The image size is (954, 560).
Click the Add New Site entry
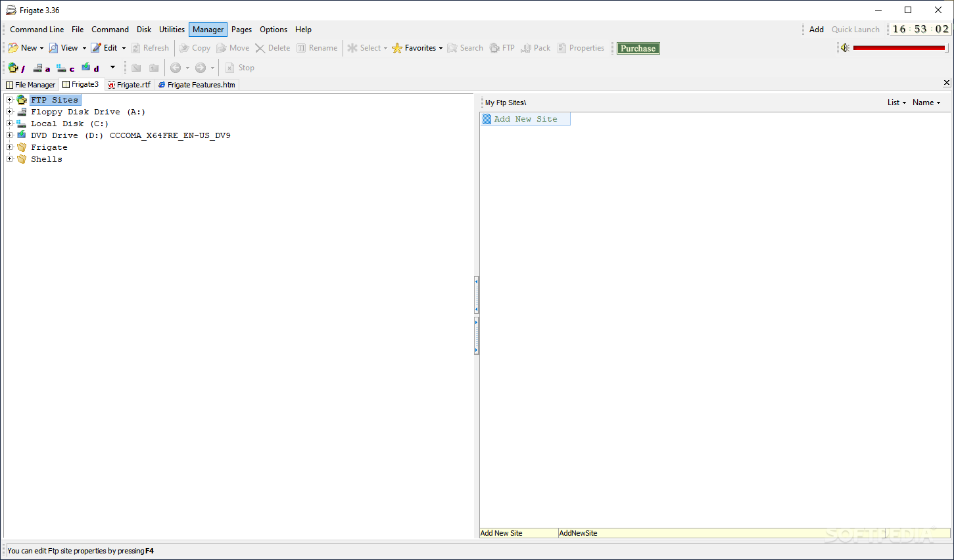(525, 119)
